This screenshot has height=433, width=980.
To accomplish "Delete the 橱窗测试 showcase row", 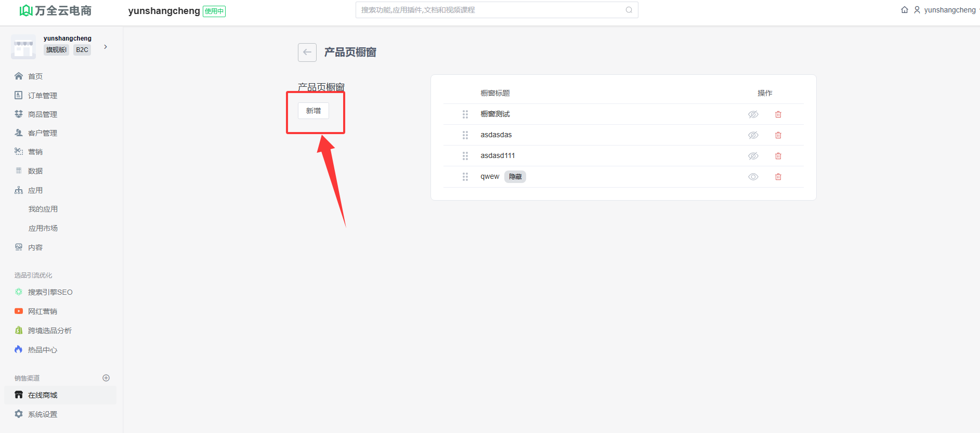I will [778, 114].
